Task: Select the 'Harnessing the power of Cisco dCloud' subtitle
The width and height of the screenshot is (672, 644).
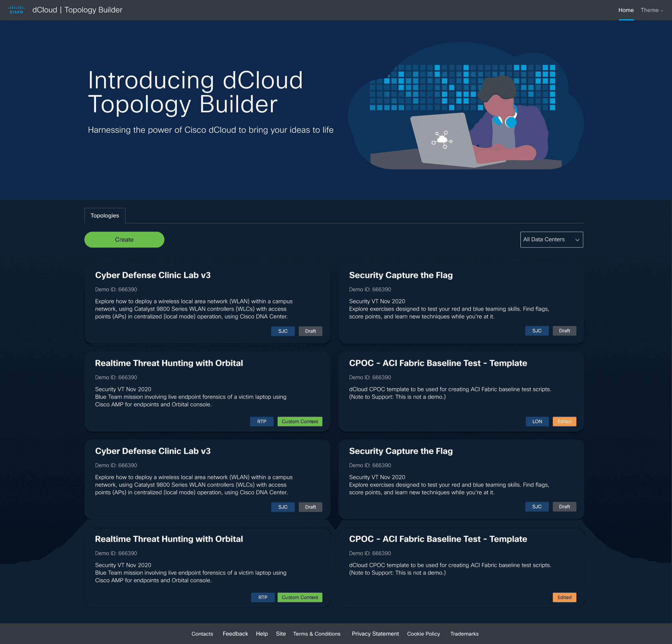Action: (211, 130)
